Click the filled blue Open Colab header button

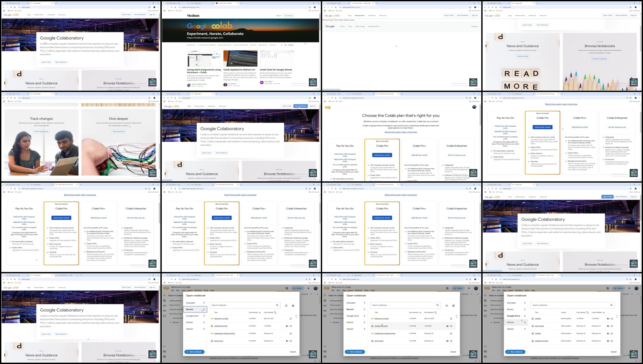(x=607, y=197)
